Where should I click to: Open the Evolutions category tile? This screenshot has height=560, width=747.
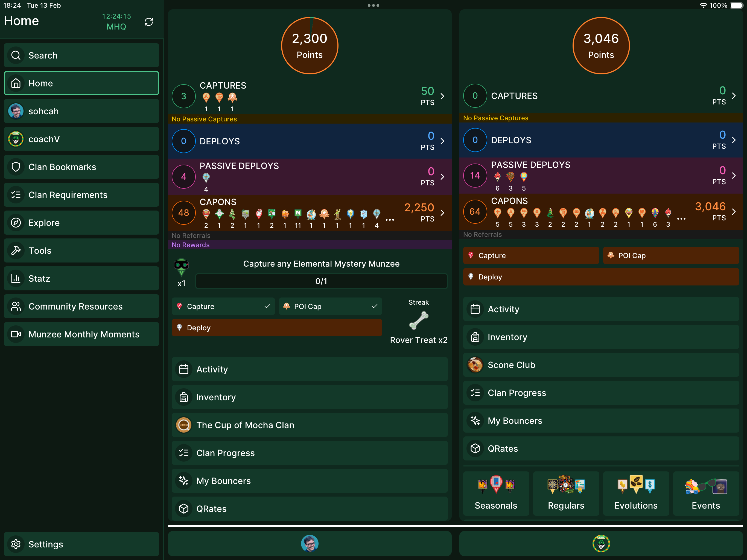tap(636, 493)
